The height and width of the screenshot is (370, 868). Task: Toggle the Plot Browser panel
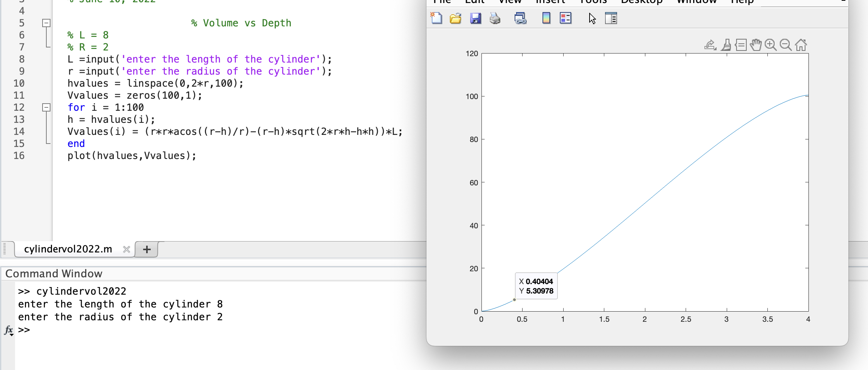coord(610,18)
